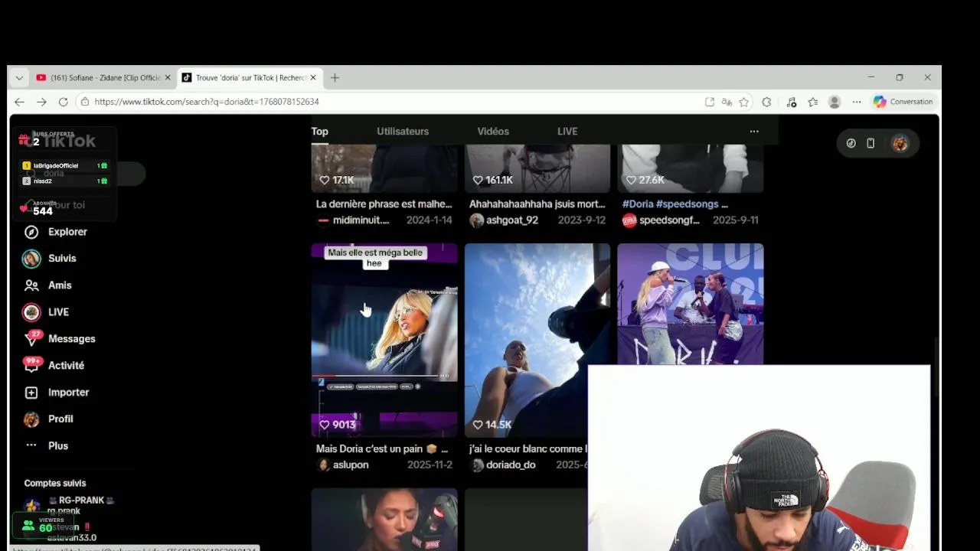980x551 pixels.
Task: Expand the Plus menu in sidebar
Action: pyautogui.click(x=47, y=446)
